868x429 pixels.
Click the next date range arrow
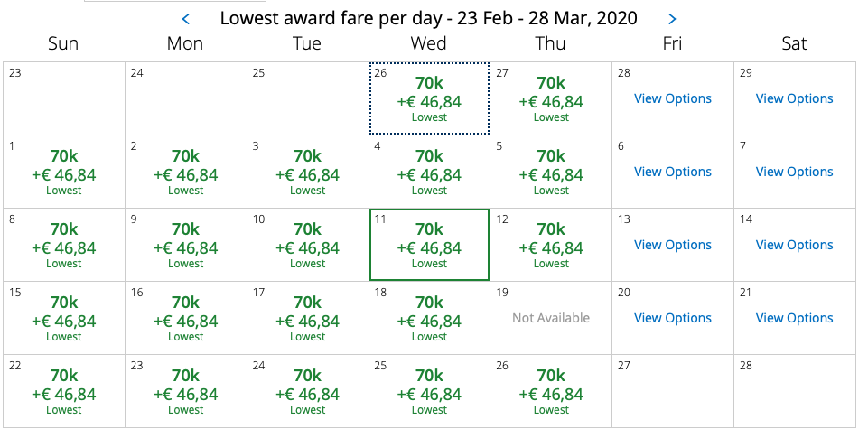pos(671,18)
